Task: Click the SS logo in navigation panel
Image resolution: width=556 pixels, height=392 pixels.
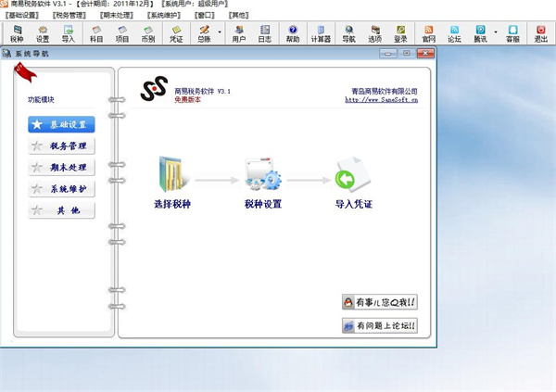Action: point(154,89)
